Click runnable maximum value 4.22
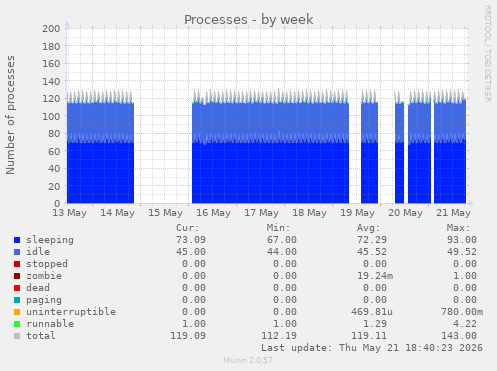Image resolution: width=497 pixels, height=371 pixels. point(465,324)
